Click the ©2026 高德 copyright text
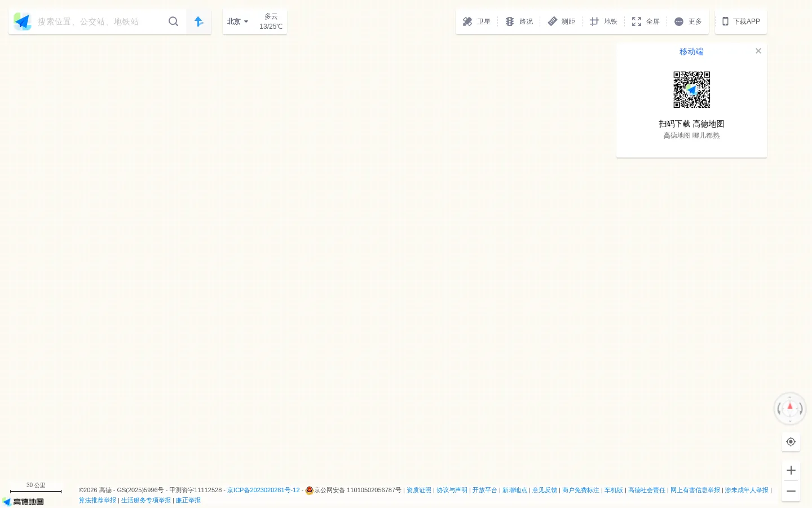Screen dimensions: 812x508 (95, 490)
